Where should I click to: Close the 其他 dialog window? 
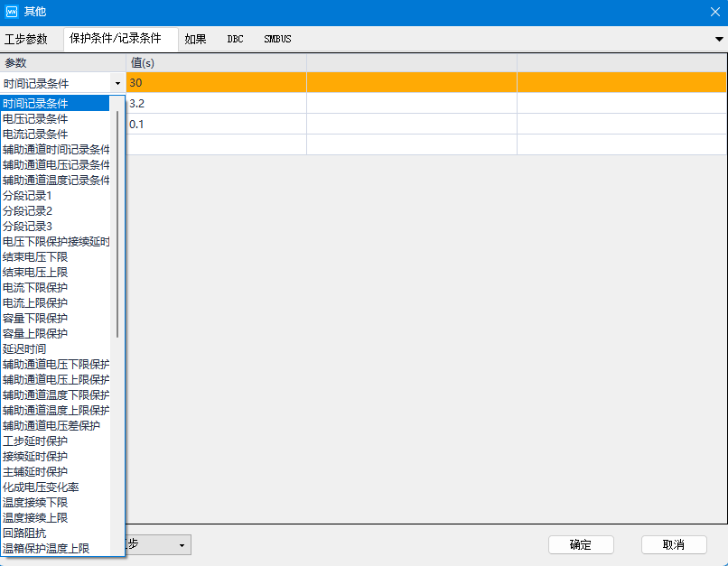[715, 12]
